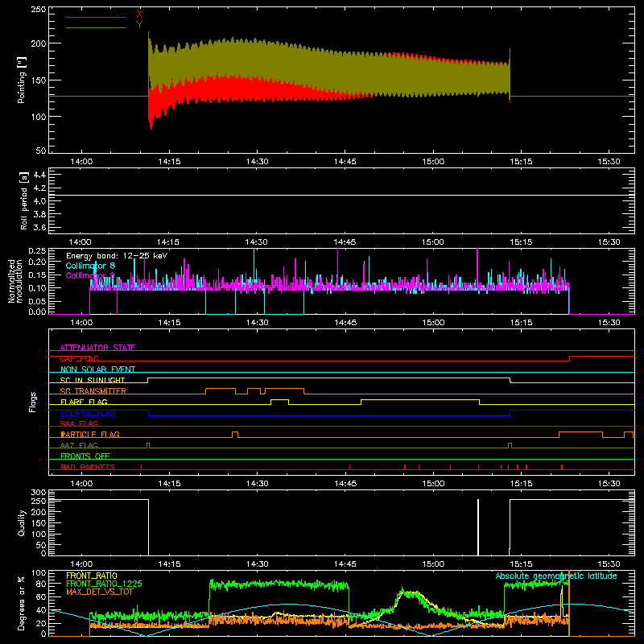This screenshot has width=644, height=644.
Task: Click 14:15 time tick under Quality plot
Action: [169, 564]
